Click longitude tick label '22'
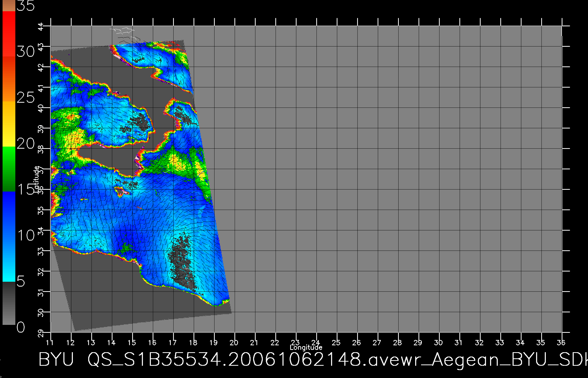The image size is (588, 378). coord(275,342)
